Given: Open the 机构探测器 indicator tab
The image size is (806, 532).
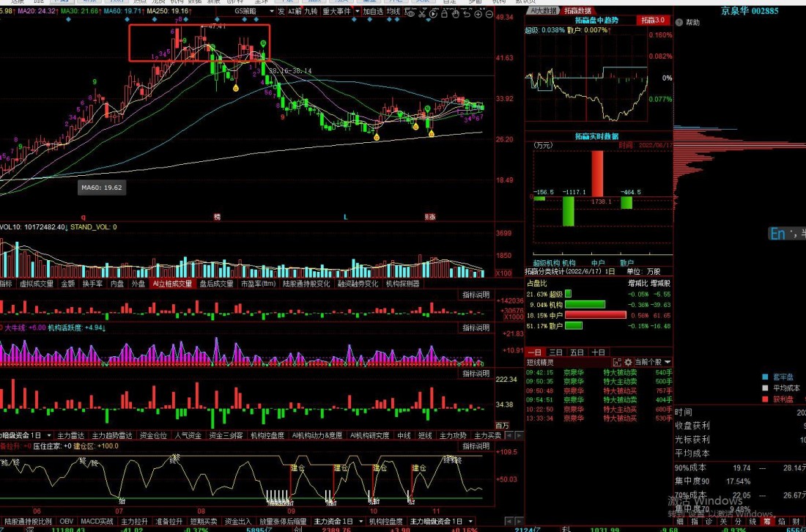Looking at the screenshot, I should point(402,284).
